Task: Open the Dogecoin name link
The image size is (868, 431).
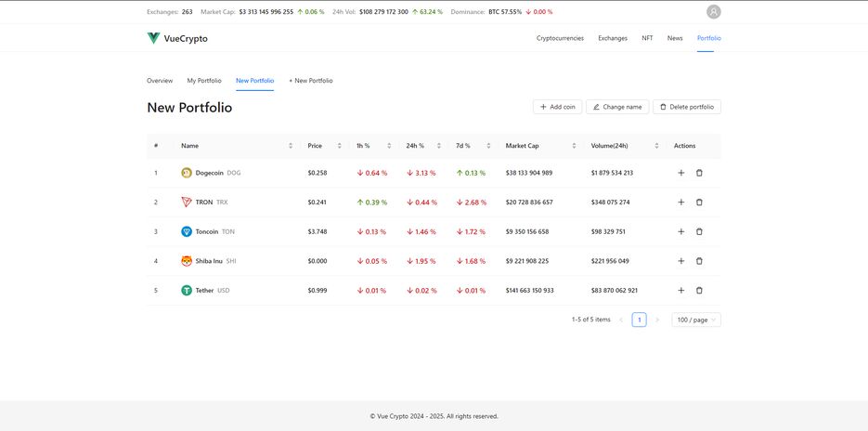Action: pyautogui.click(x=209, y=173)
